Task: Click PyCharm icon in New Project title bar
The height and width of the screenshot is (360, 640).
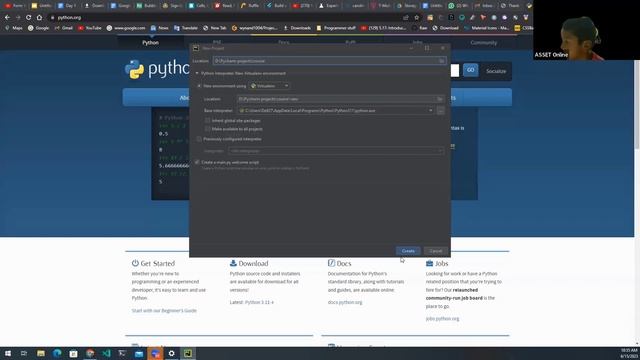Action: tap(196, 48)
